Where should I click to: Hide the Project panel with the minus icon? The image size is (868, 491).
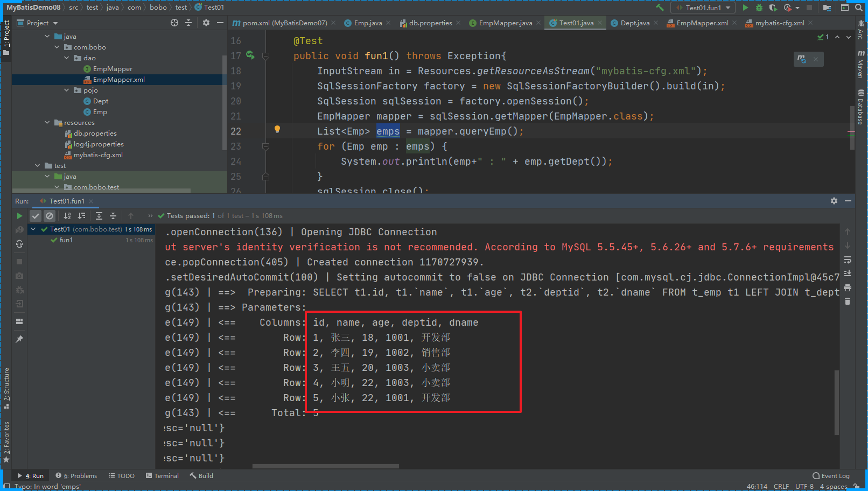tap(220, 23)
